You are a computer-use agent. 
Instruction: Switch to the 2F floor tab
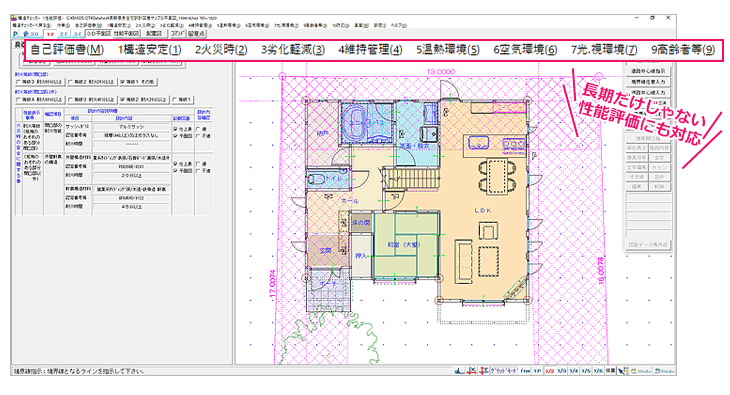coord(64,34)
